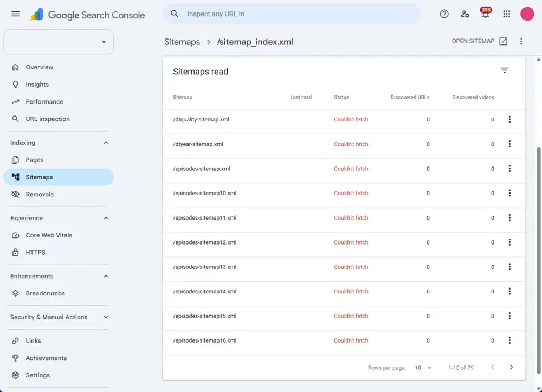Collapse the Experience section
Image resolution: width=542 pixels, height=392 pixels.
tap(106, 218)
